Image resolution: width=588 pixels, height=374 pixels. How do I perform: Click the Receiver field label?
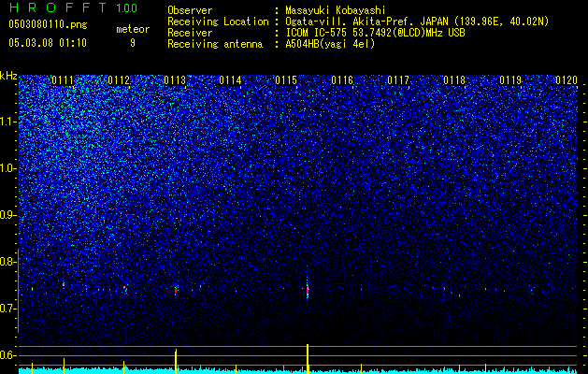click(190, 33)
